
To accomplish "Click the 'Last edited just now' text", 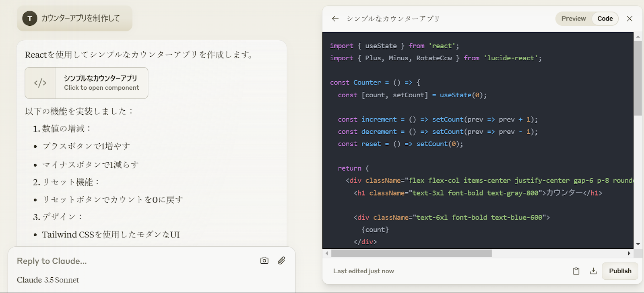I will (363, 271).
